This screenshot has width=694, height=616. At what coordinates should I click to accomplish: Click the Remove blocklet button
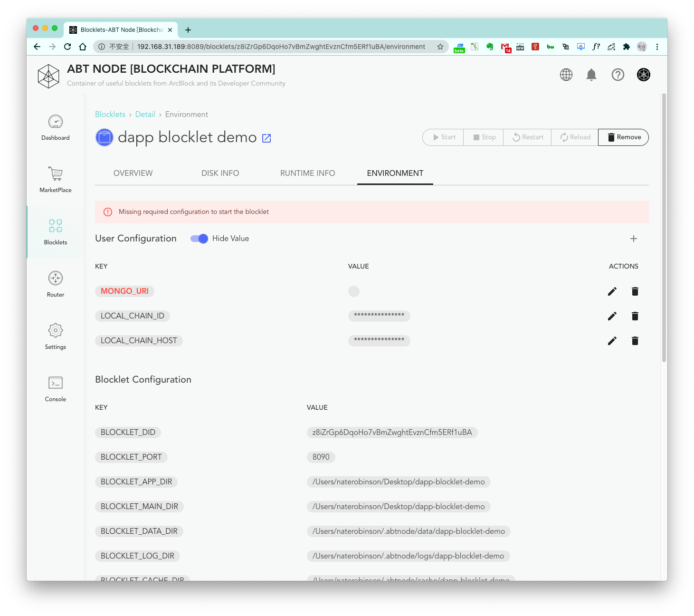[624, 137]
